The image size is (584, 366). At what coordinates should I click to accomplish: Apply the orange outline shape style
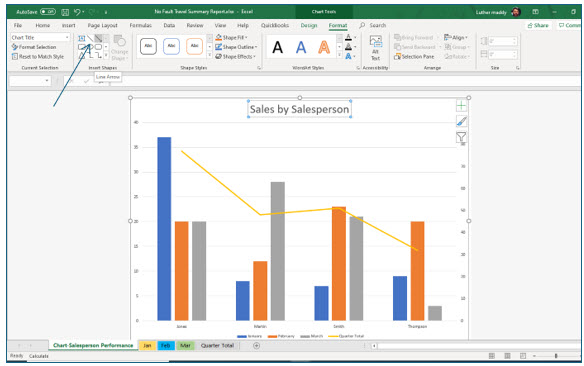pos(194,46)
